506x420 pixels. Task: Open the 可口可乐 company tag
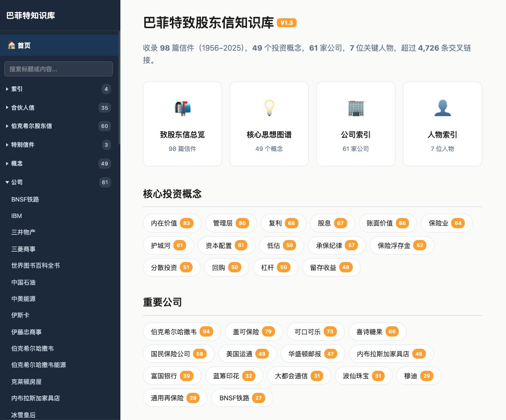tap(315, 331)
